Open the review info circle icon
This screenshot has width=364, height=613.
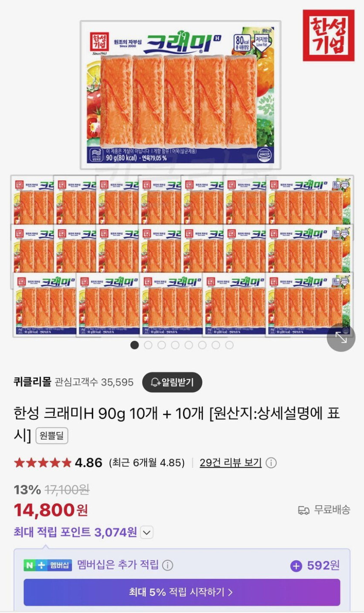point(271,462)
